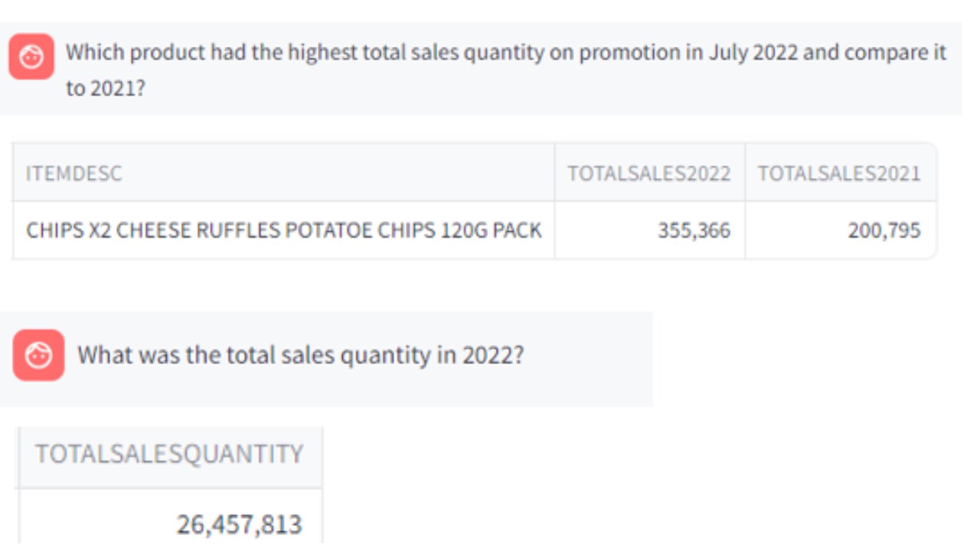Click the user avatar beside the promotion question
This screenshot has width=980, height=551.
click(x=31, y=57)
